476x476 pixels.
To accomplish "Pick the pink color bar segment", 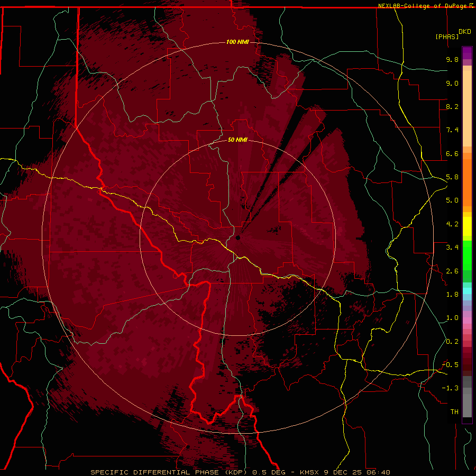I will [x=467, y=321].
